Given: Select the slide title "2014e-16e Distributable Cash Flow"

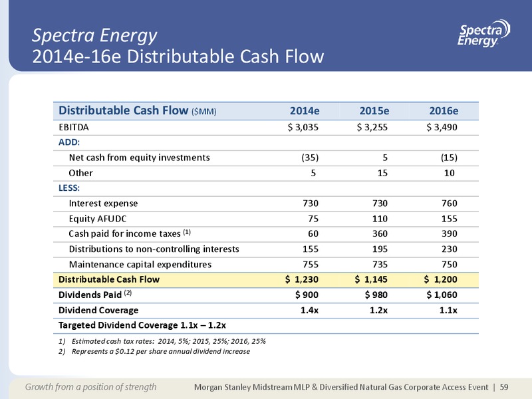Looking at the screenshot, I should point(178,57).
